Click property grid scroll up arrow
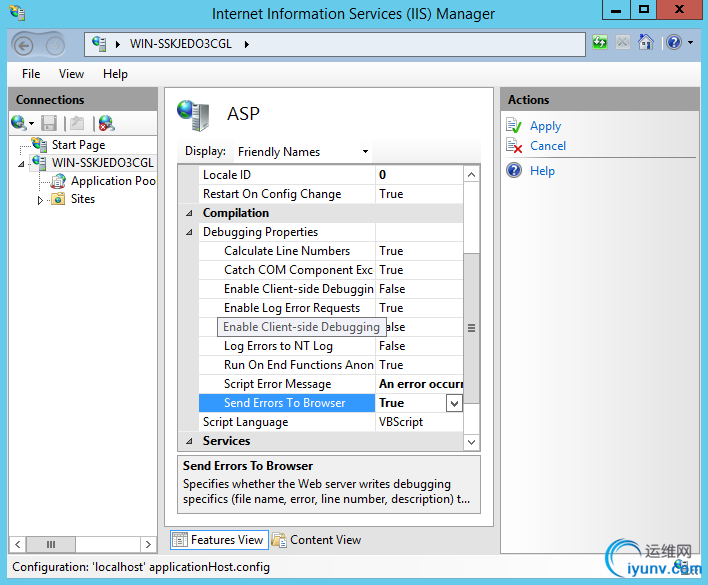 (x=471, y=175)
